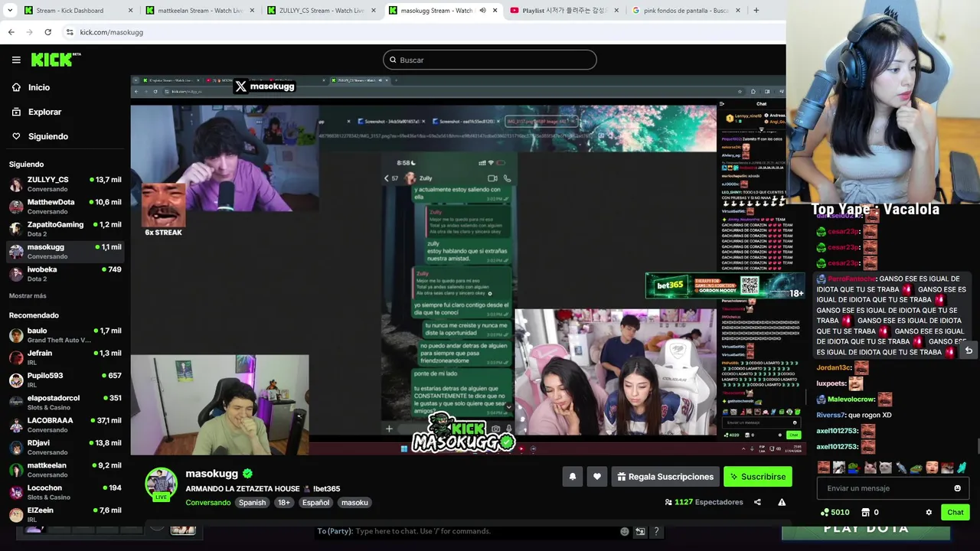Mute the masokugg tab audio icon
Viewport: 980px width, 551px height.
(x=482, y=11)
